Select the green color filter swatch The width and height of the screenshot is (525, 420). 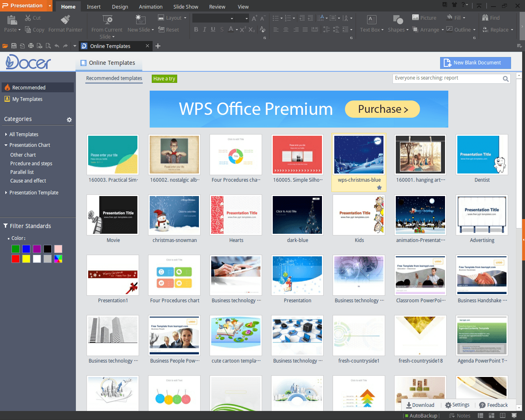coord(16,249)
